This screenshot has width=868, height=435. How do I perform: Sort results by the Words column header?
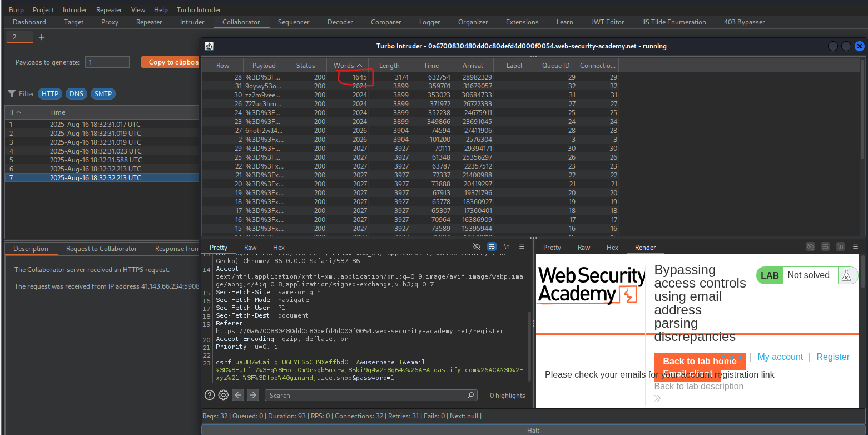[348, 65]
